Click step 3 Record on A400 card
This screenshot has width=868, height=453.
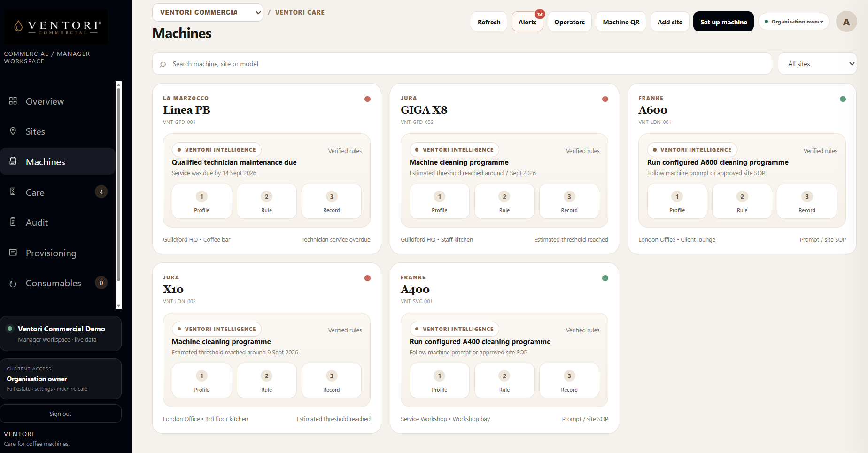coord(569,381)
